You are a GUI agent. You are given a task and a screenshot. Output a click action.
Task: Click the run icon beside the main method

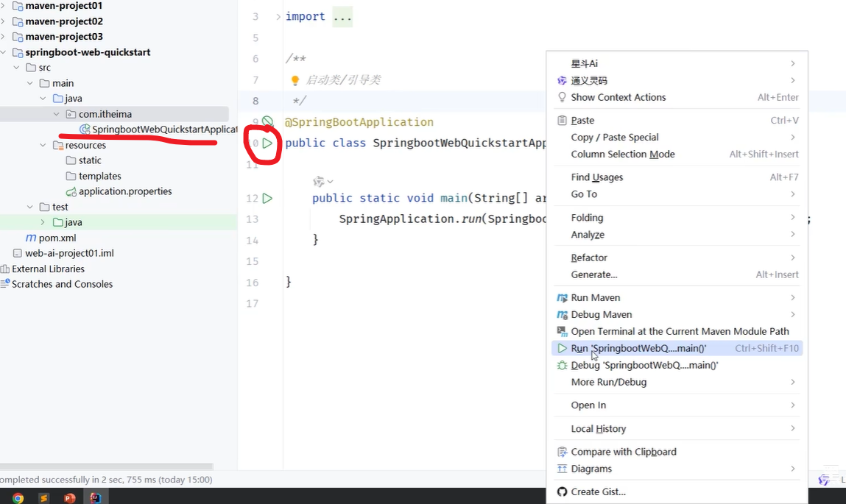coord(269,198)
